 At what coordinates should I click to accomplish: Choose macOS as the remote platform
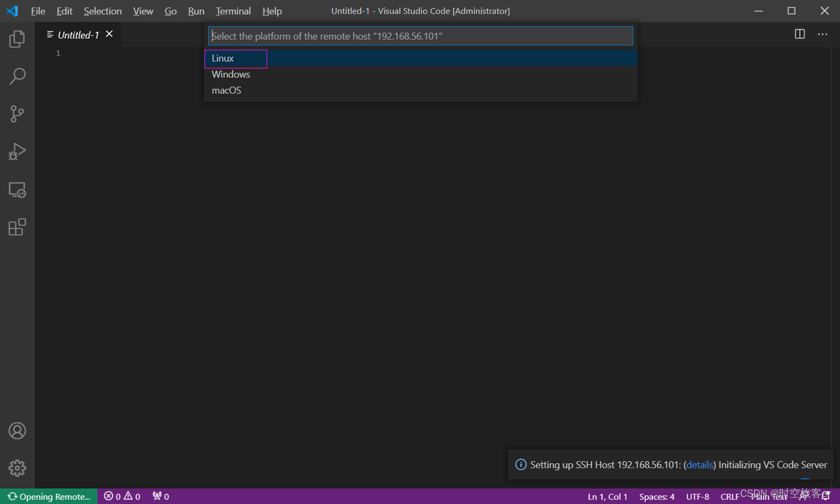click(421, 90)
